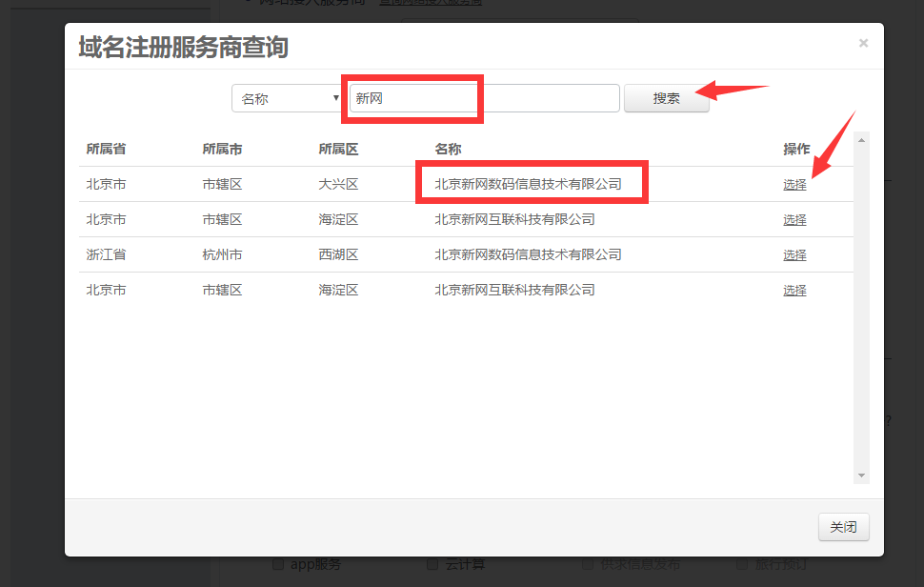Click the 所属省 column header
Viewport: 924px width, 587px height.
(106, 149)
